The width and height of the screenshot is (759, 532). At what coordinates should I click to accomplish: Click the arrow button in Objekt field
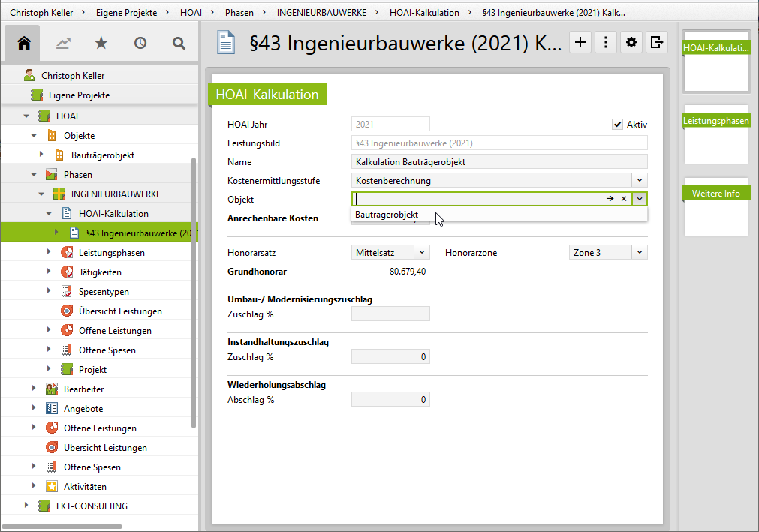click(x=610, y=199)
